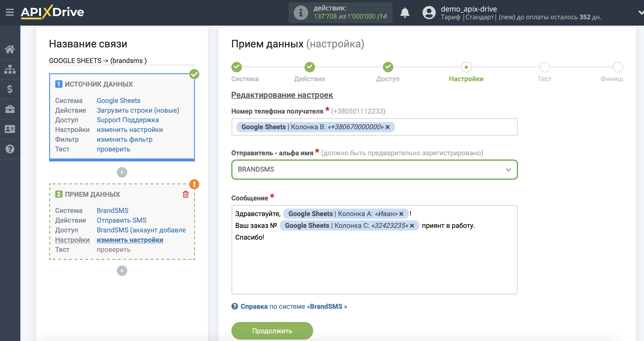The height and width of the screenshot is (341, 644).
Task: Click изменить фильтр link
Action: tap(125, 139)
